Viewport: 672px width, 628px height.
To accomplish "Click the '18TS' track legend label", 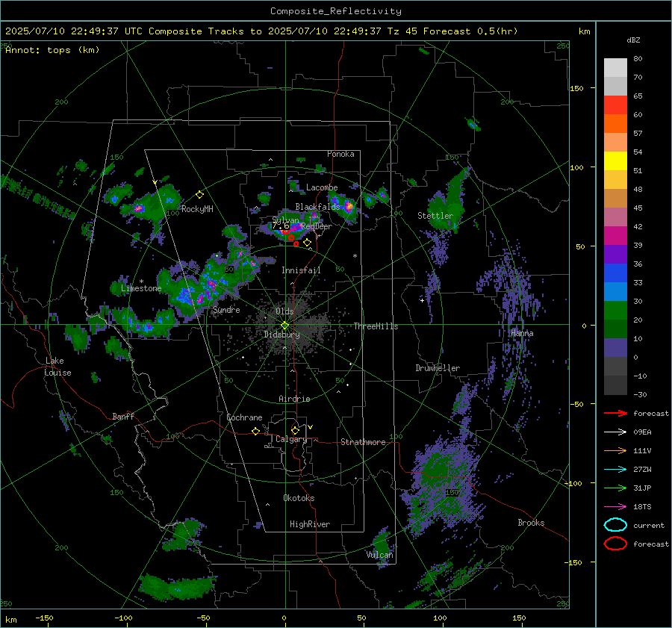I will coord(642,507).
